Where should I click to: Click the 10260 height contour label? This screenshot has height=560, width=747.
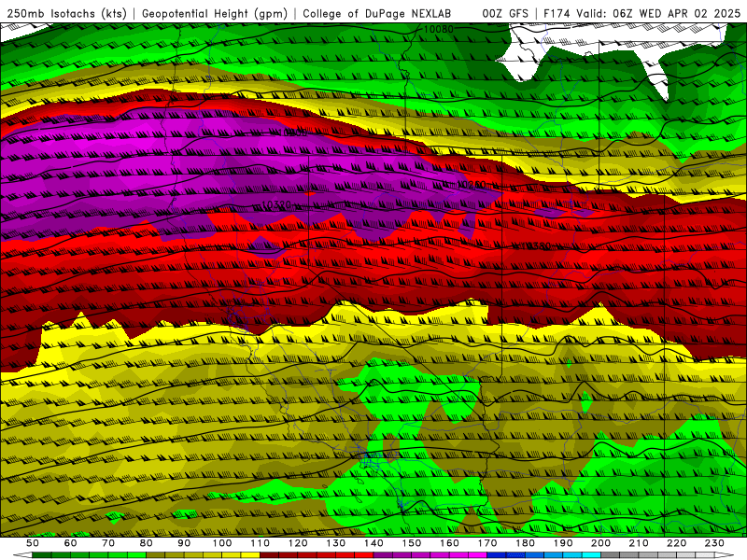coord(472,184)
